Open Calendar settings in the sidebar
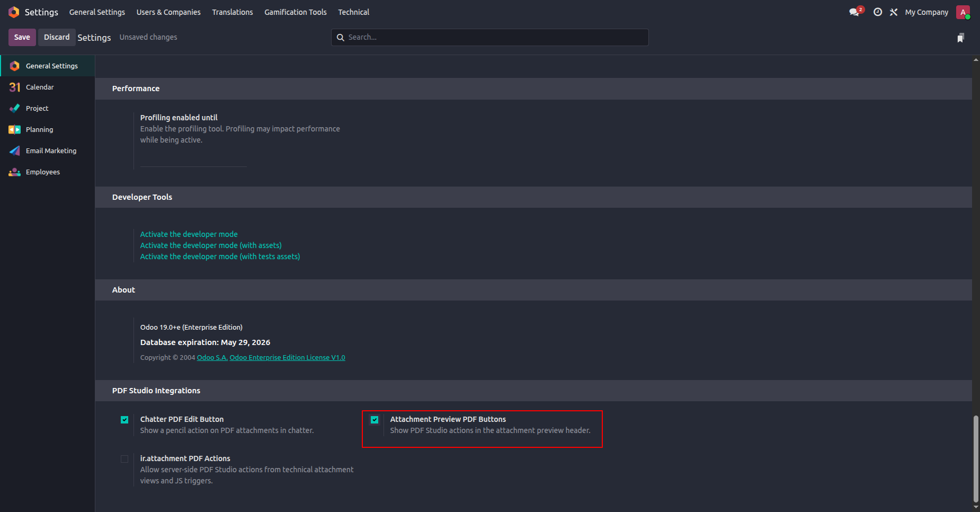This screenshot has width=980, height=512. coord(48,87)
